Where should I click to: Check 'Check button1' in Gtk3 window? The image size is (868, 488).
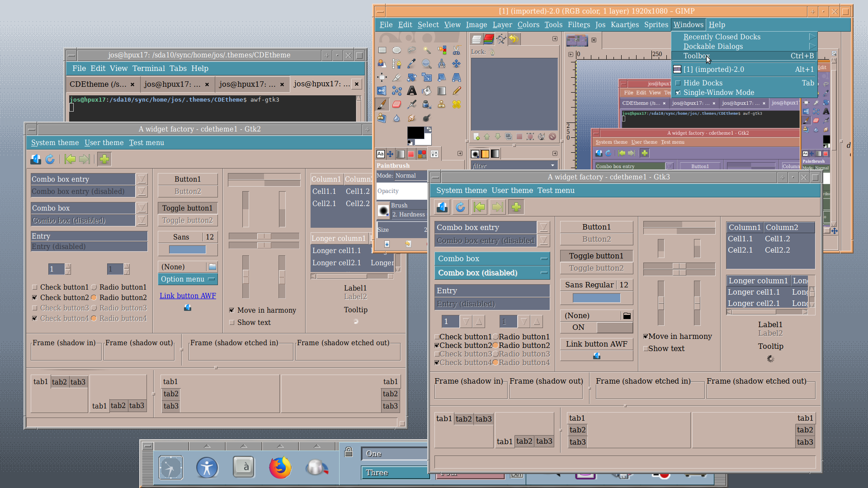463,337
